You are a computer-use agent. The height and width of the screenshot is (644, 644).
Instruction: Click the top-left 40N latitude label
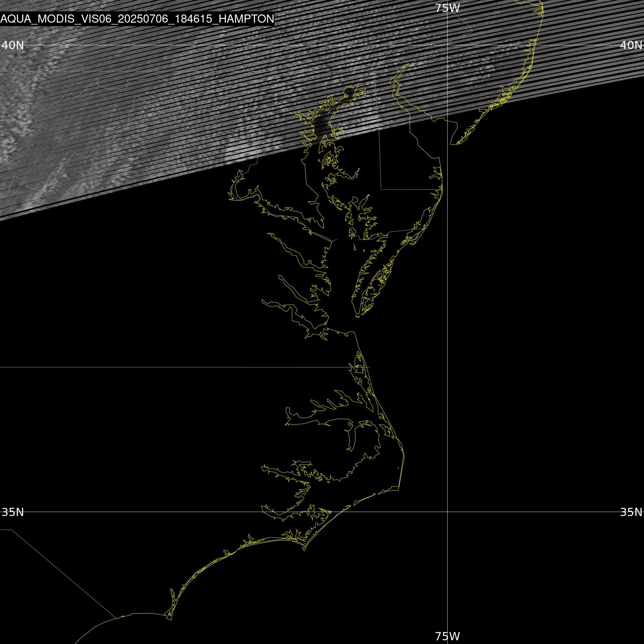click(x=13, y=45)
